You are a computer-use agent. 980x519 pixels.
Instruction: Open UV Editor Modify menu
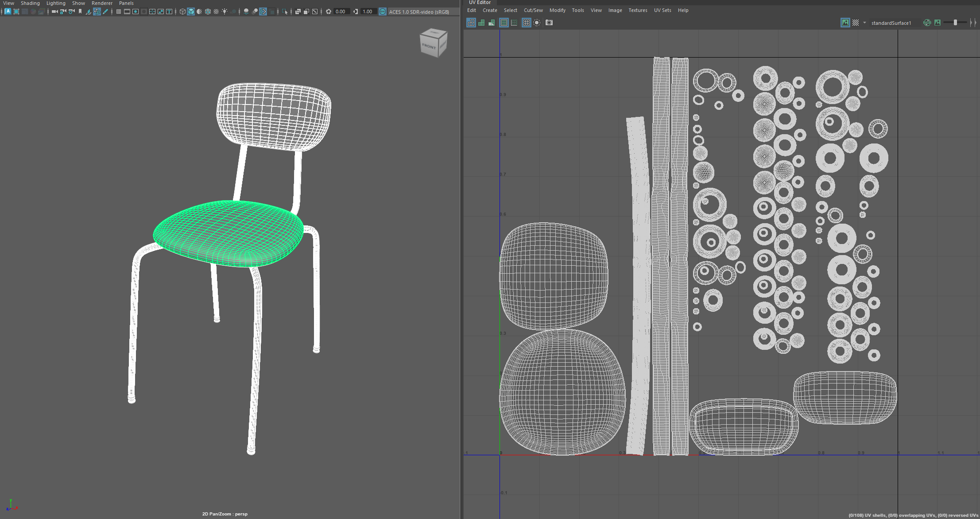tap(557, 10)
